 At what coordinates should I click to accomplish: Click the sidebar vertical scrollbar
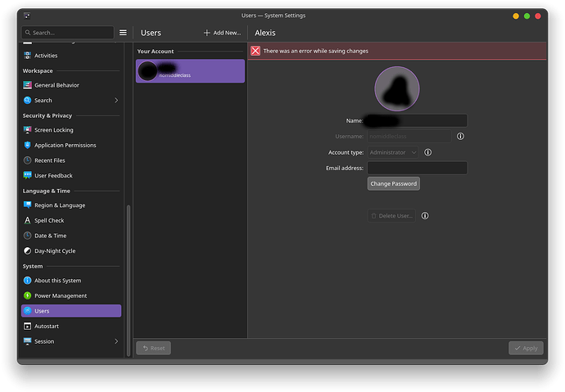coord(129,280)
